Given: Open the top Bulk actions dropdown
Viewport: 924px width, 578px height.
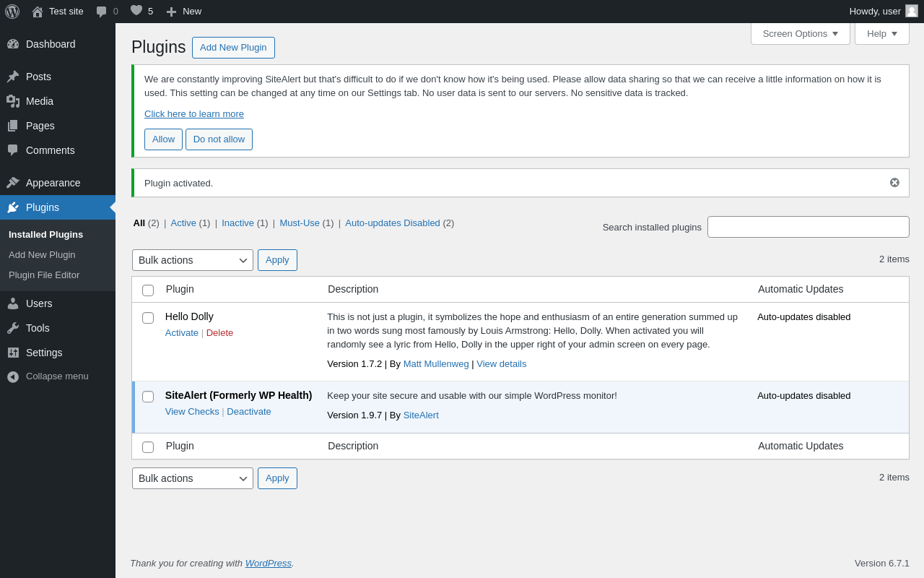Looking at the screenshot, I should [x=193, y=260].
